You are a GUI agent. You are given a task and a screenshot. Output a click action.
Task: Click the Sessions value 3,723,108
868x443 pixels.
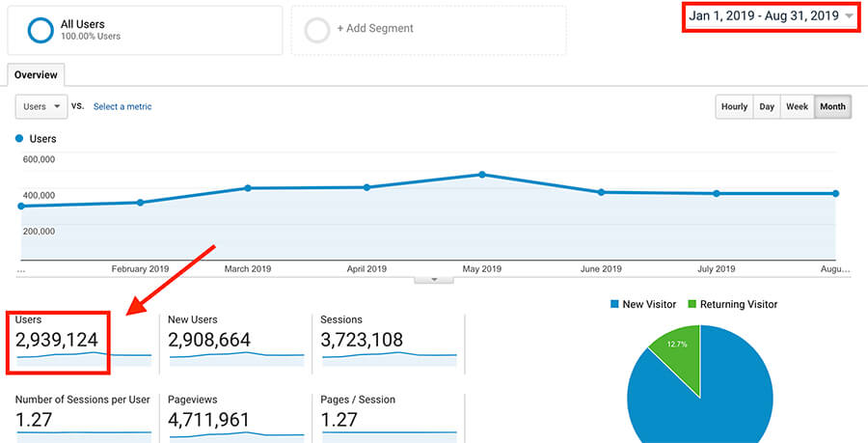[x=362, y=340]
